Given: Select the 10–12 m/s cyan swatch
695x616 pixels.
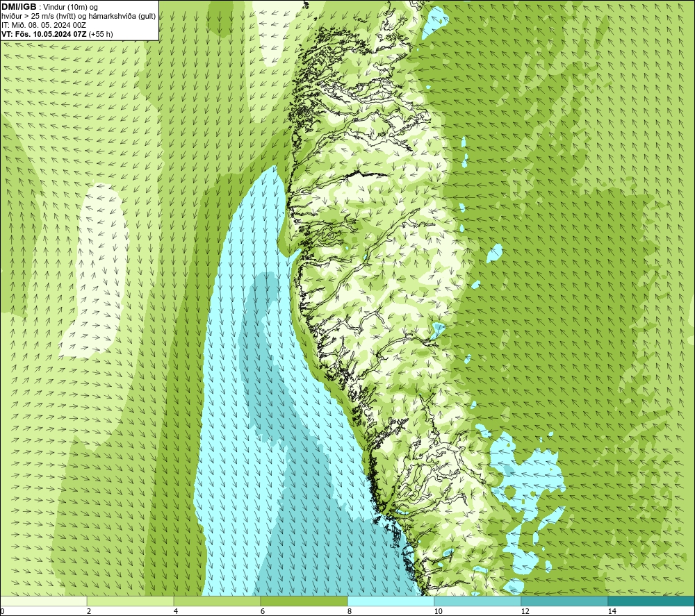Looking at the screenshot, I should (478, 601).
